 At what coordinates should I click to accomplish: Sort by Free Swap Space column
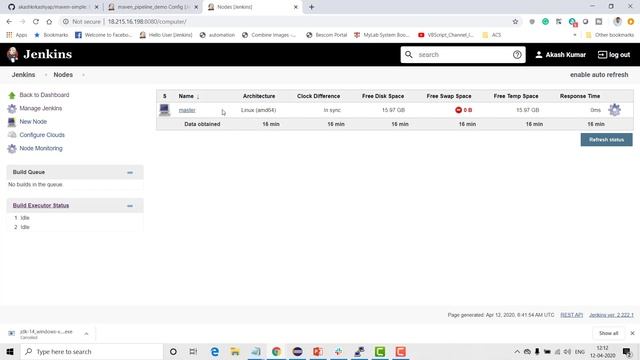point(449,96)
